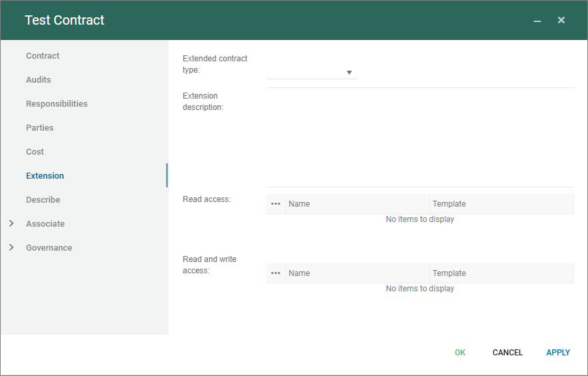
Task: Minimize the Test Contract dialog
Action: (x=537, y=21)
